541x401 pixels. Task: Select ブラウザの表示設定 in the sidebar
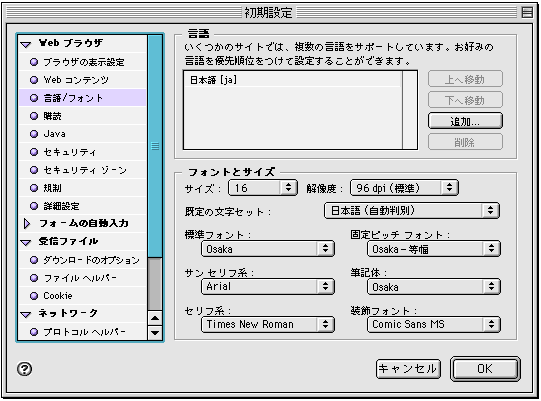(83, 62)
